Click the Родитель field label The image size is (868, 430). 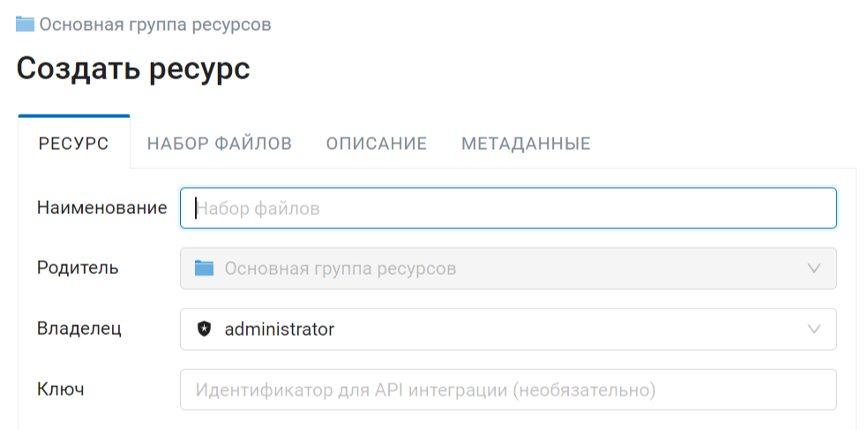(78, 268)
